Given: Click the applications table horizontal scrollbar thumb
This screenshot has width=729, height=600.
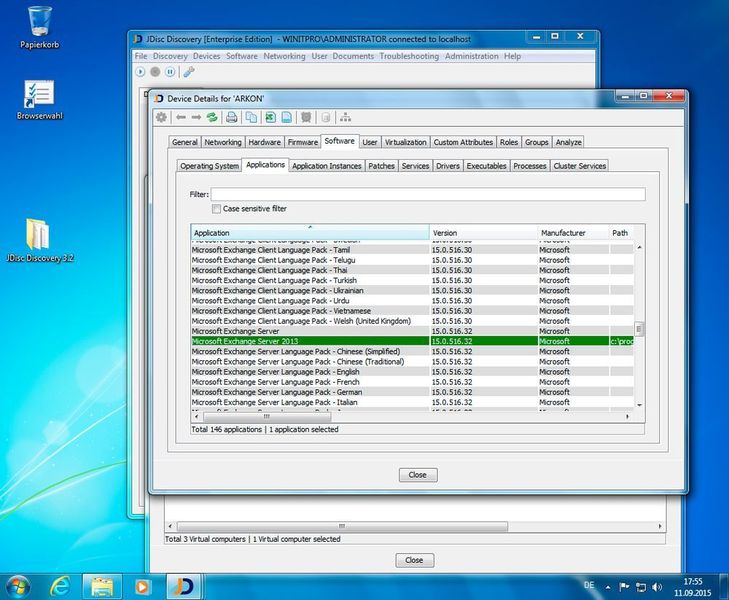Looking at the screenshot, I should [x=267, y=416].
